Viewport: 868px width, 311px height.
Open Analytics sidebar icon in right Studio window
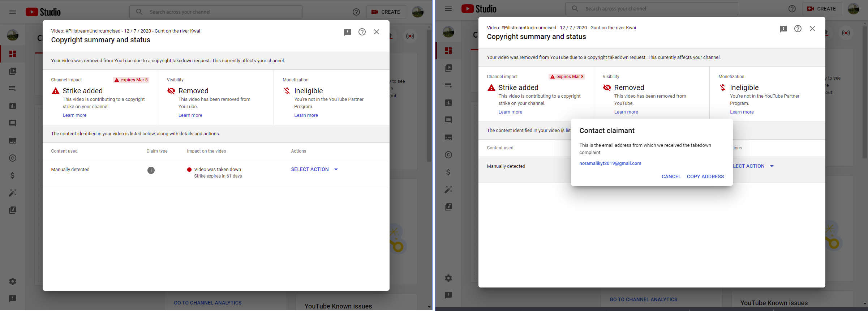[x=448, y=103]
